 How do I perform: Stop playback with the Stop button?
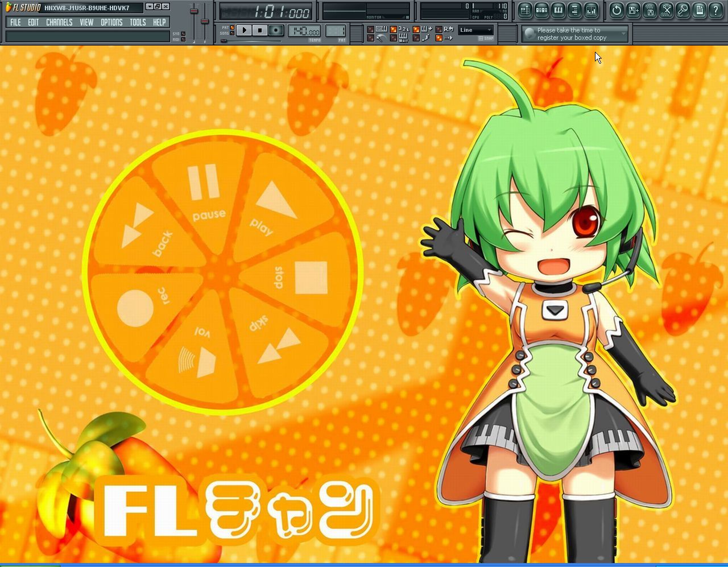tap(260, 30)
